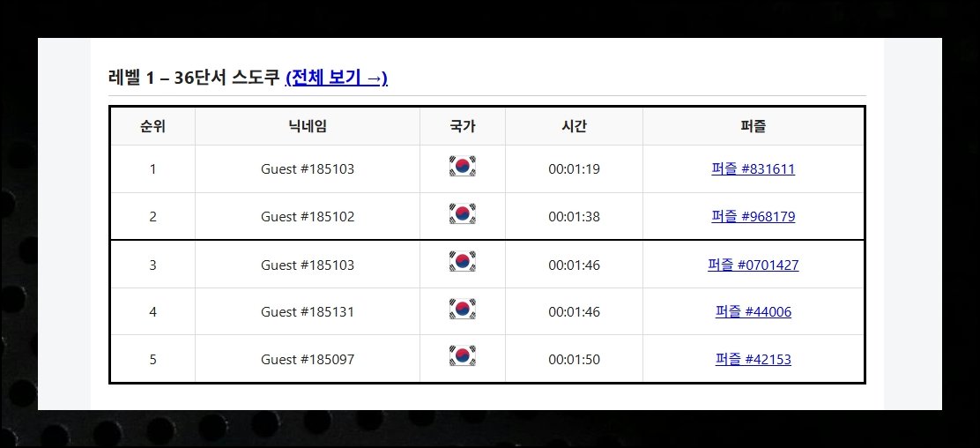Open puzzle link 퍼즐 #42153
Viewport: 980px width, 448px height.
[754, 359]
